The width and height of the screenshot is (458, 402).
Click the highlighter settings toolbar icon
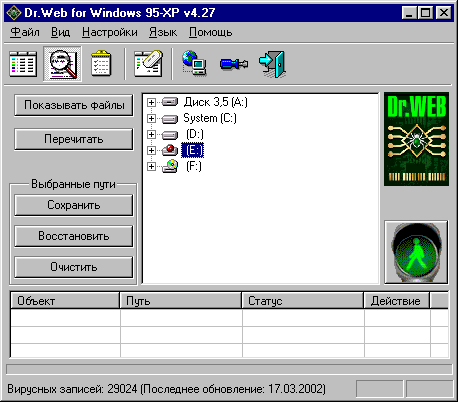[x=148, y=63]
